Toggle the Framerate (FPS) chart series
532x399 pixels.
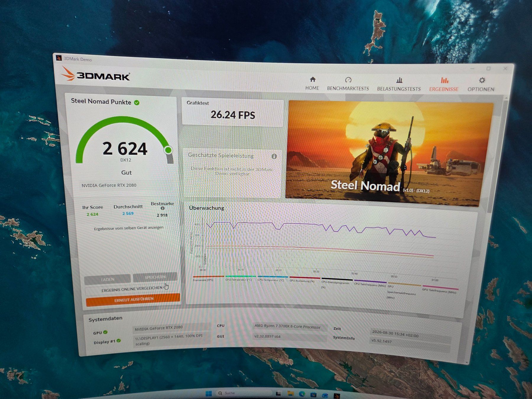point(208,278)
